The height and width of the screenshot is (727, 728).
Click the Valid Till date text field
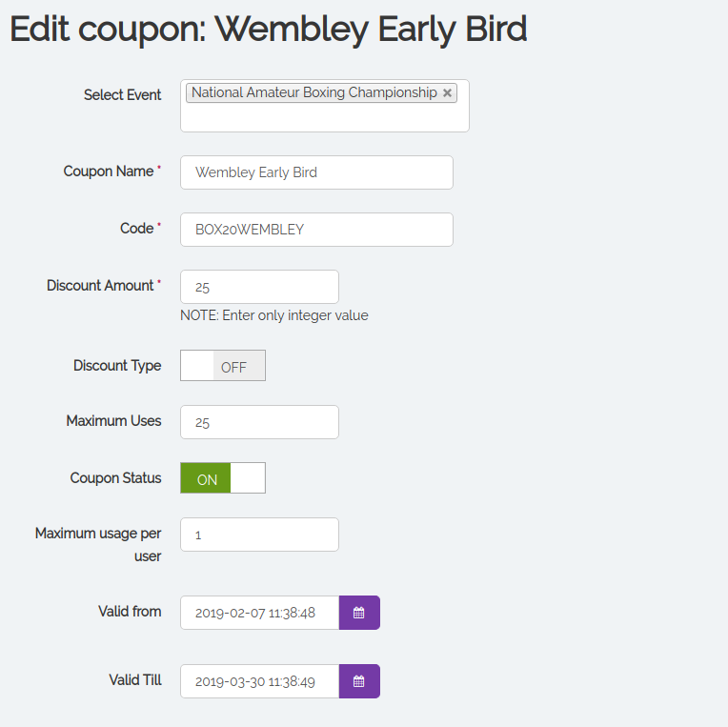pyautogui.click(x=259, y=681)
